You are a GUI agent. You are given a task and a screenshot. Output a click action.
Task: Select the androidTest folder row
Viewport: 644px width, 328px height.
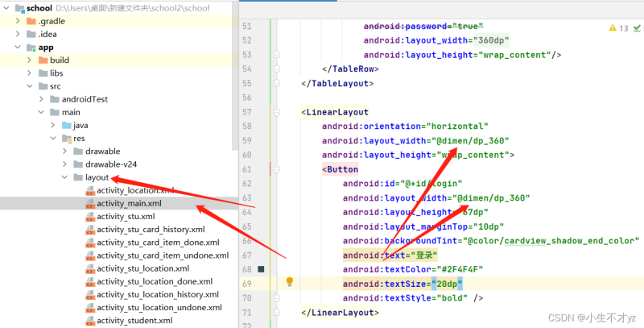pos(119,99)
